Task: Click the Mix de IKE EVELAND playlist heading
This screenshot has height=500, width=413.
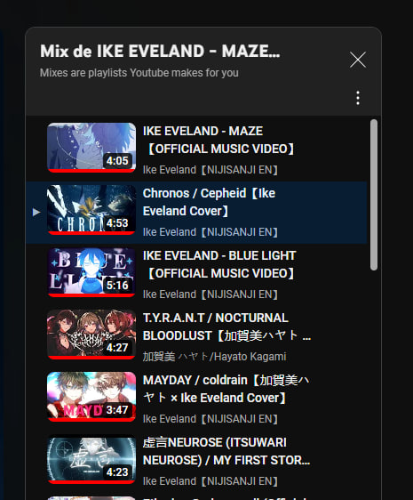Action: 160,51
